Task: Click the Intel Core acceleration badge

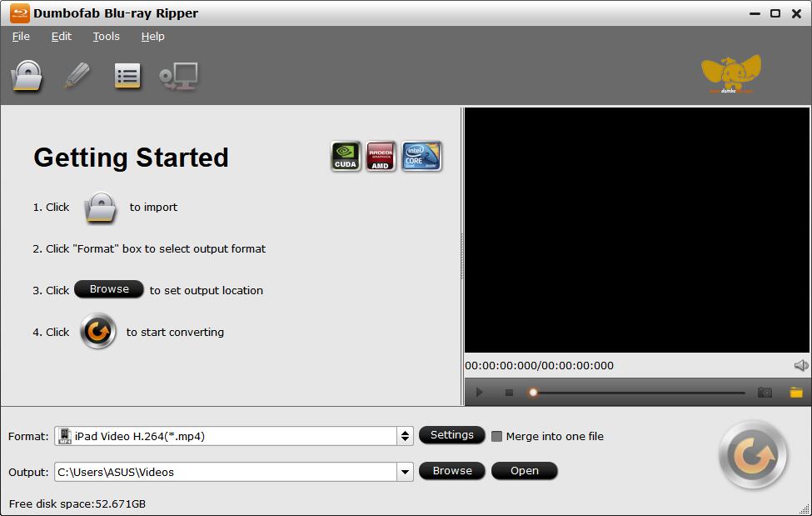Action: click(x=421, y=156)
